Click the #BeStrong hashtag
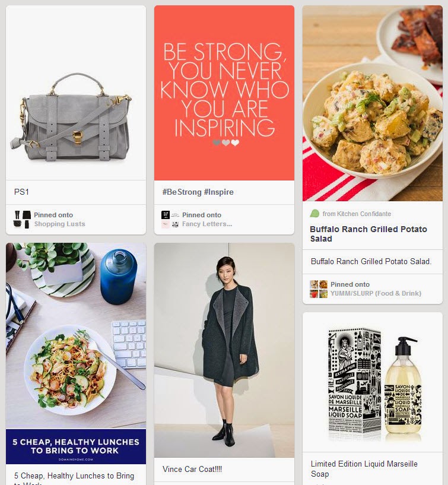The height and width of the screenshot is (485, 448). (x=182, y=192)
